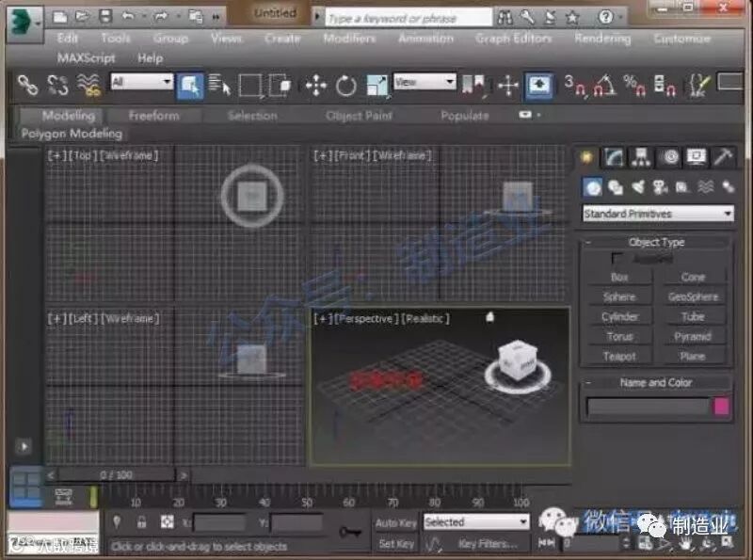Click the magenta object color swatch
Screen dimensions: 753x560
click(x=721, y=407)
